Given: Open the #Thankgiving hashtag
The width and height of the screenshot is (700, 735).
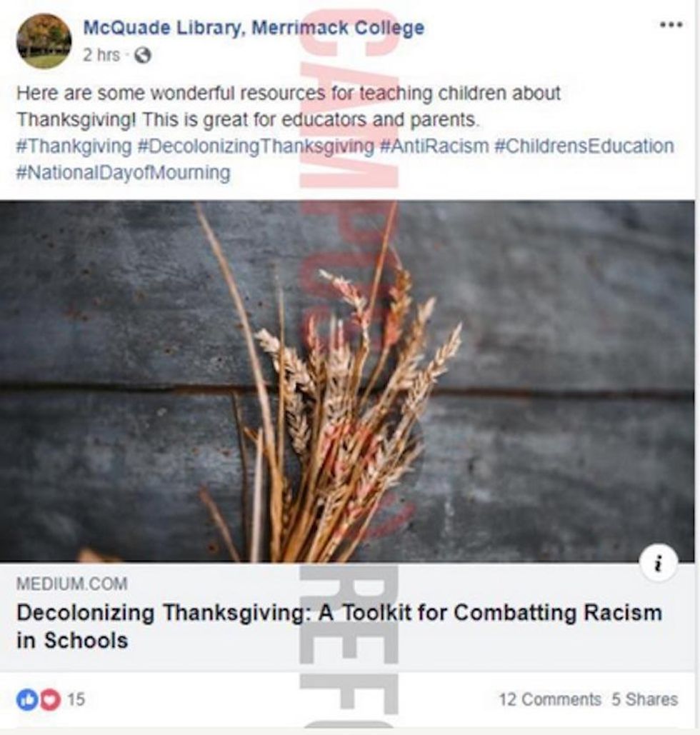Looking at the screenshot, I should pyautogui.click(x=74, y=146).
